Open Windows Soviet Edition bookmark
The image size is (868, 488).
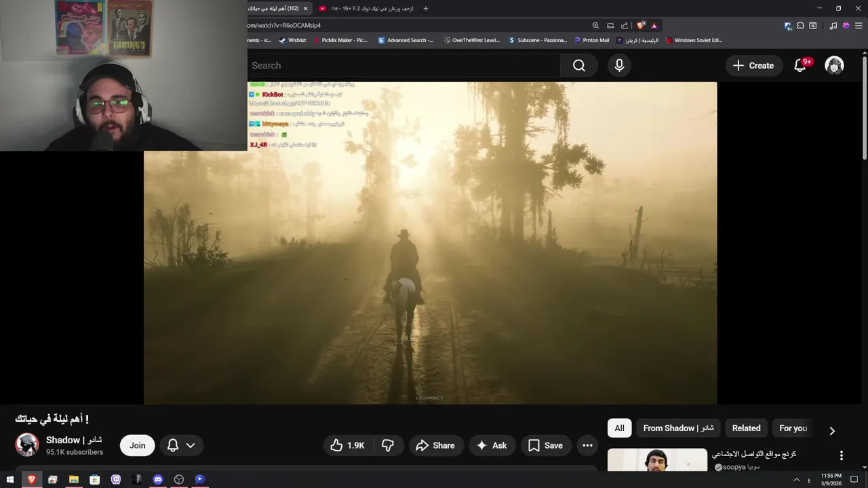point(694,40)
